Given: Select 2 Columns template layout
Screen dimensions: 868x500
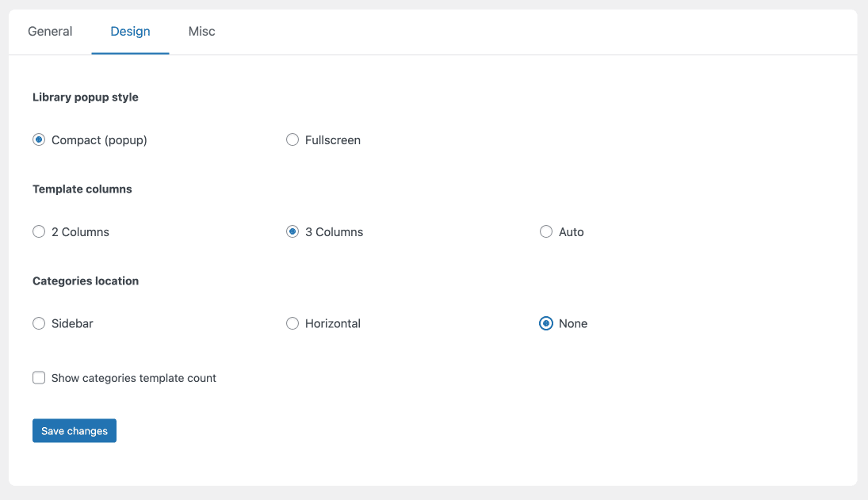Looking at the screenshot, I should (x=39, y=231).
